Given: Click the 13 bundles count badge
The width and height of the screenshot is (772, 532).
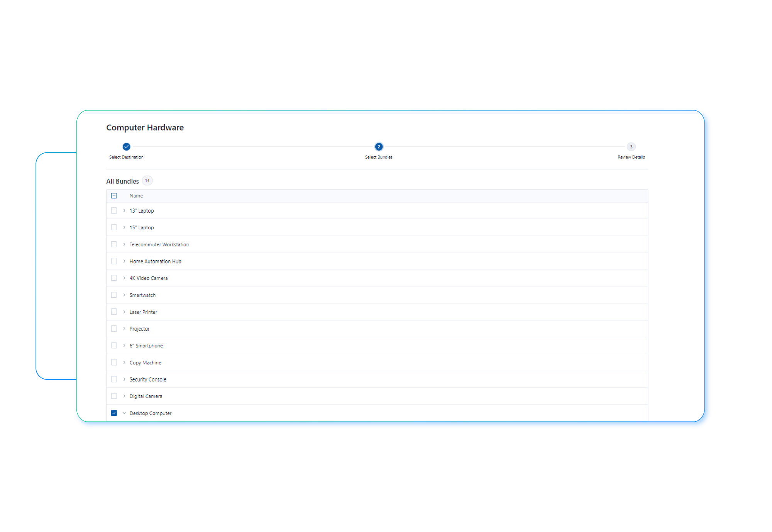Looking at the screenshot, I should (147, 181).
